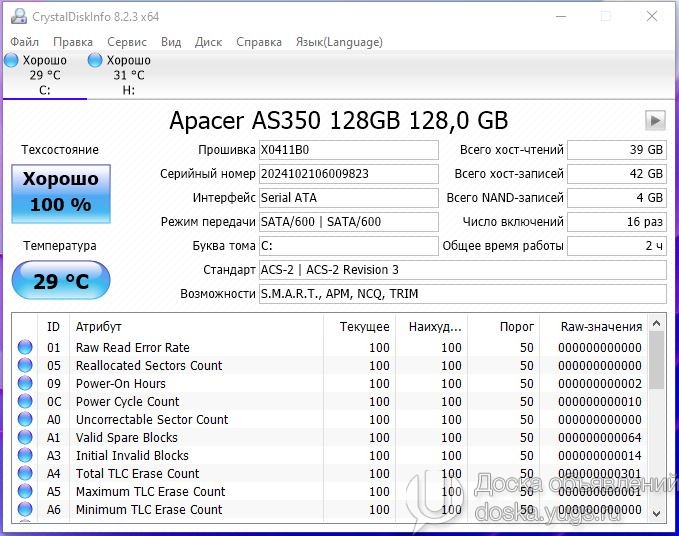Click the 29 °C temperature button

coord(61,281)
